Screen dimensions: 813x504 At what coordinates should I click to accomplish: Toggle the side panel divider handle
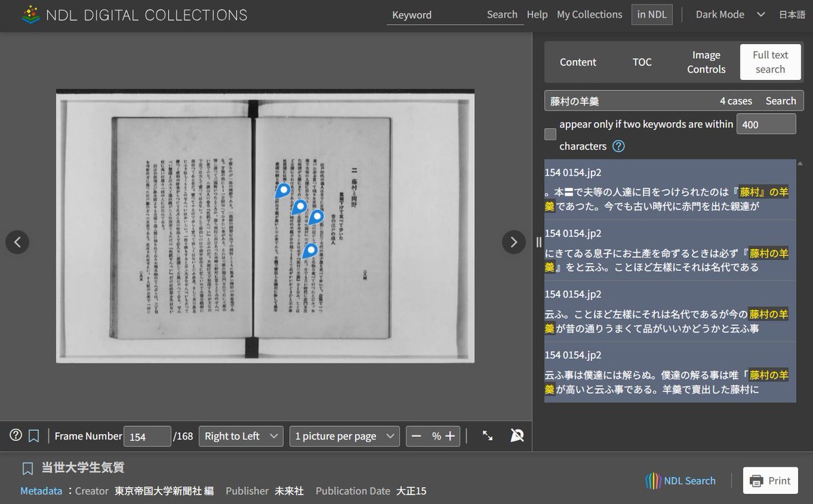pyautogui.click(x=539, y=242)
